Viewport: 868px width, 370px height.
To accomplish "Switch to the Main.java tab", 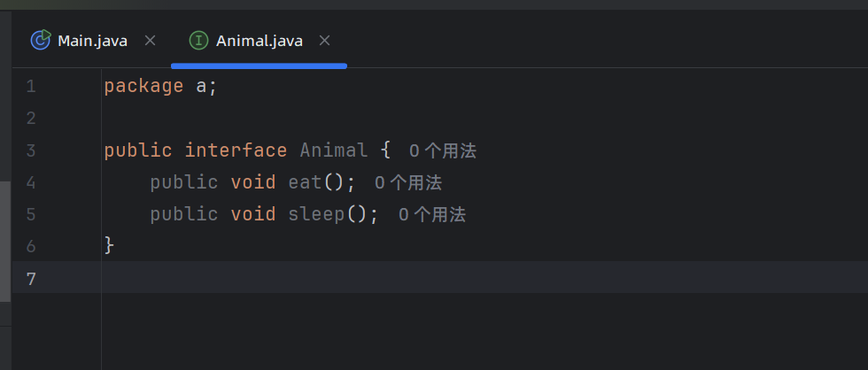I will [x=92, y=41].
